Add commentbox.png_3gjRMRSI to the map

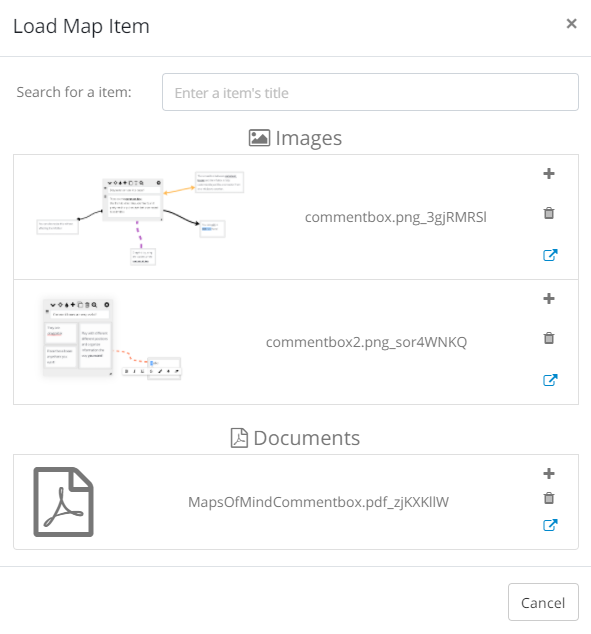pos(549,174)
